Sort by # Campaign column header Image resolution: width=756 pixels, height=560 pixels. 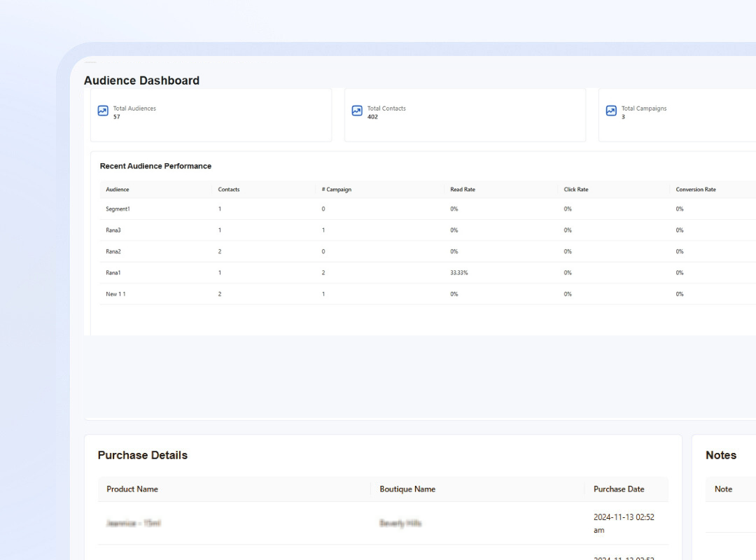click(x=337, y=190)
